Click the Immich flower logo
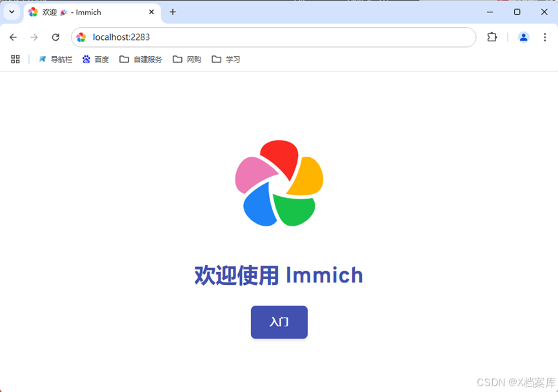 coord(279,183)
